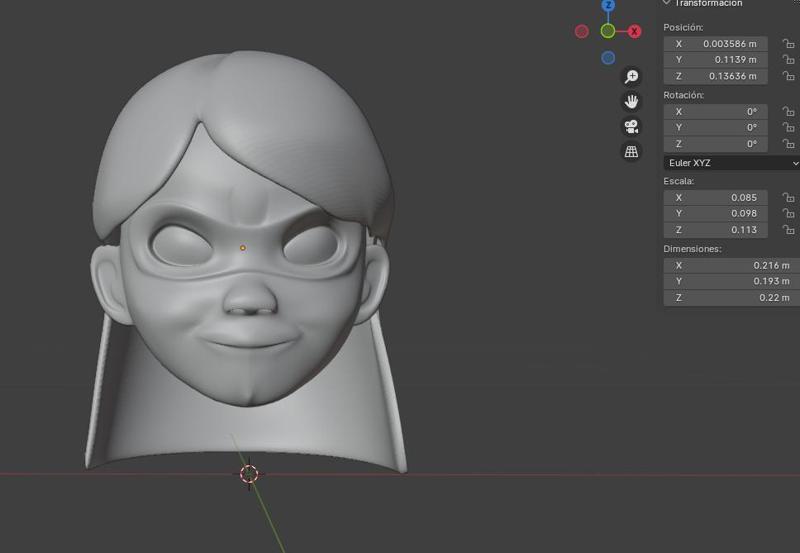The image size is (800, 553).
Task: Click the Dimensiones Z field showing 0.22 m
Action: (731, 298)
